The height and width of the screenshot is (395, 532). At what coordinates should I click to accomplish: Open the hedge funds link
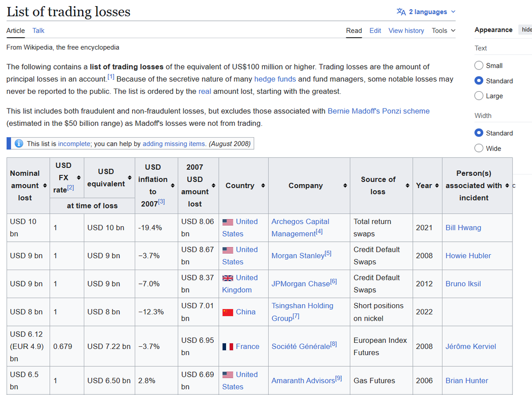coord(275,79)
